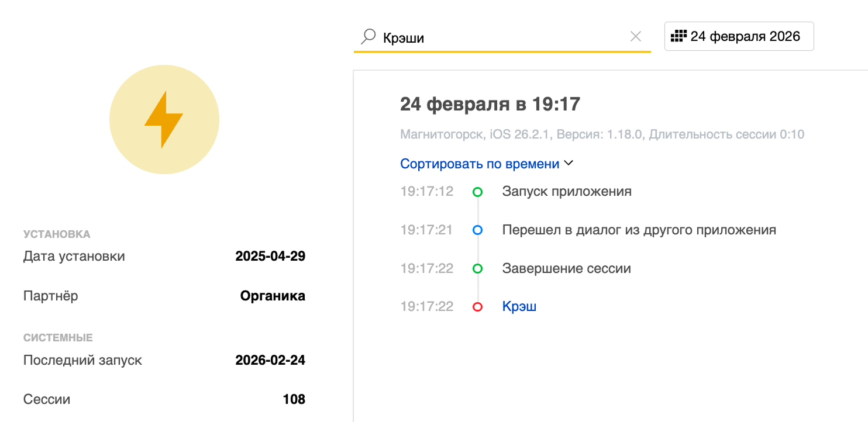Viewport: 868px width, 422px height.
Task: Open the Крэш event details link
Action: pyautogui.click(x=519, y=306)
